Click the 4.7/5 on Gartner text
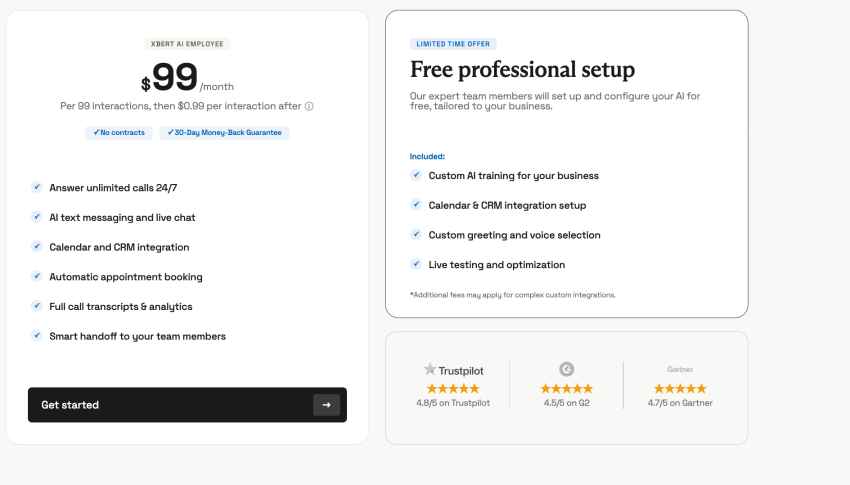Image resolution: width=850 pixels, height=485 pixels. 680,403
